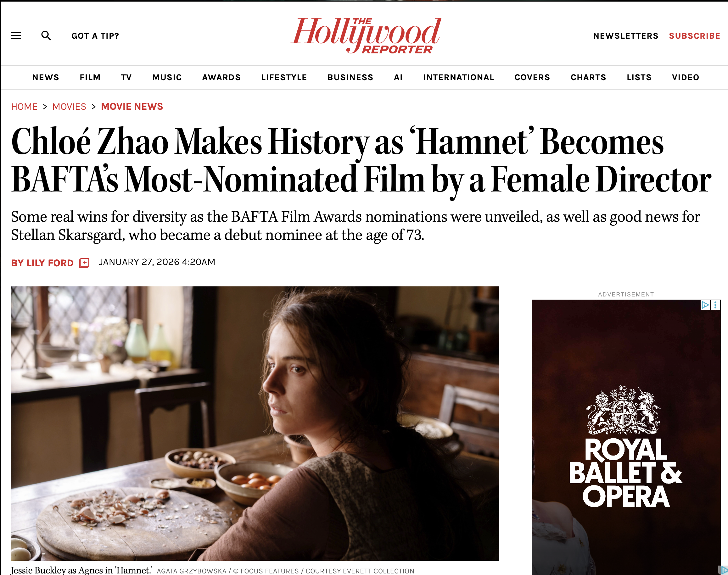The height and width of the screenshot is (575, 728).
Task: Click the red Subscribe button
Action: pyautogui.click(x=695, y=36)
